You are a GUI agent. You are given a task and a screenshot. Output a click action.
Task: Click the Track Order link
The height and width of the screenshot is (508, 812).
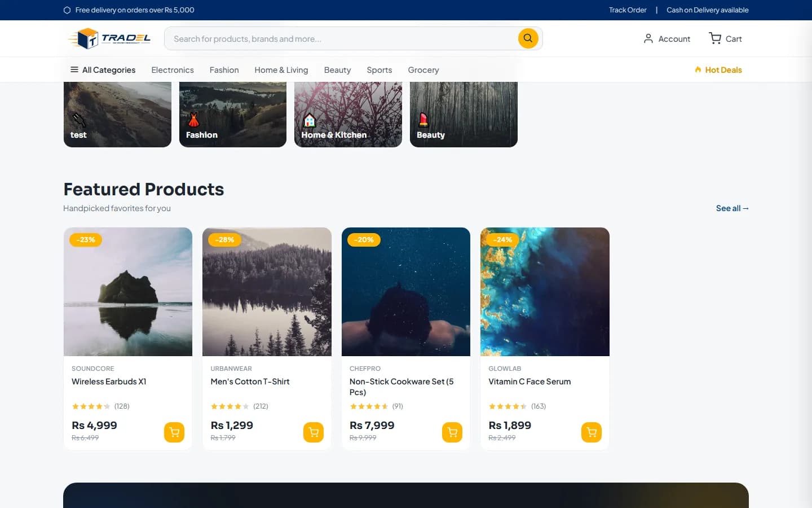[628, 10]
